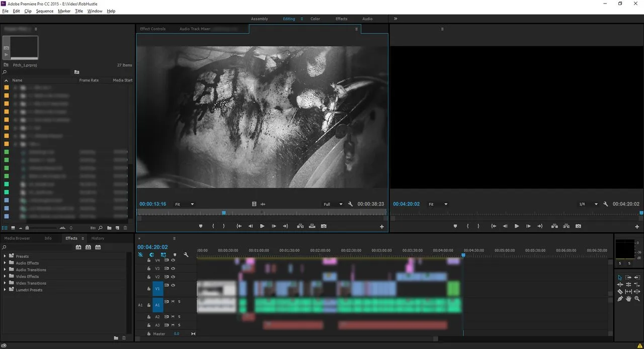
Task: Select the Pen tool in the tools panel
Action: (620, 299)
